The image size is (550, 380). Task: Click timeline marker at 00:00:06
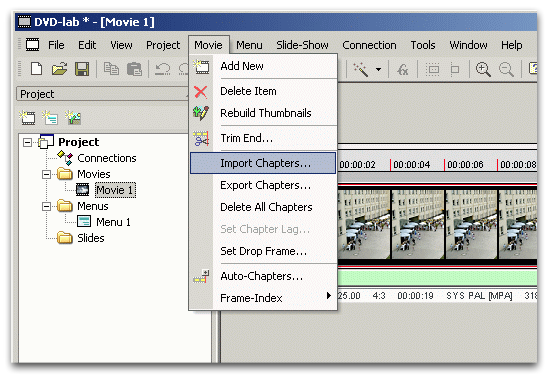pyautogui.click(x=465, y=165)
